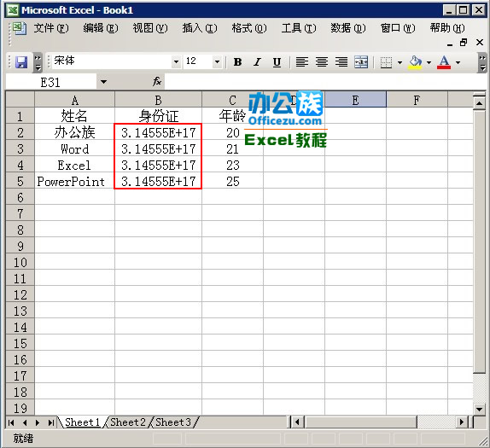Image resolution: width=490 pixels, height=448 pixels.
Task: Click vertical scrollbar down arrow
Action: click(479, 409)
